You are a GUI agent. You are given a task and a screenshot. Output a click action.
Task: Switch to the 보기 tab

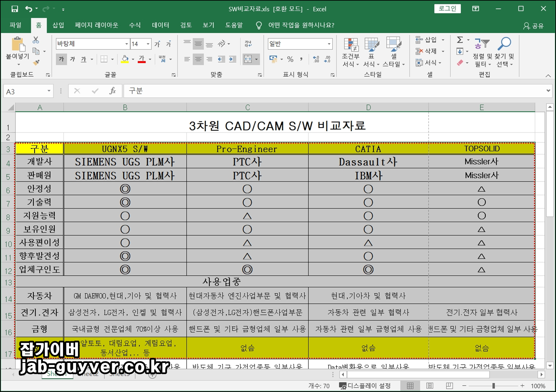point(208,25)
